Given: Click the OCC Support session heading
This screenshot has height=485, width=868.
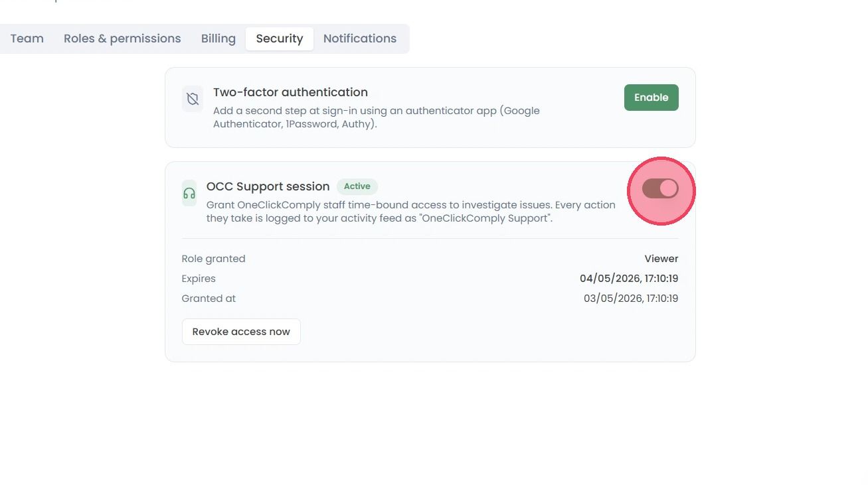Looking at the screenshot, I should click(x=268, y=186).
